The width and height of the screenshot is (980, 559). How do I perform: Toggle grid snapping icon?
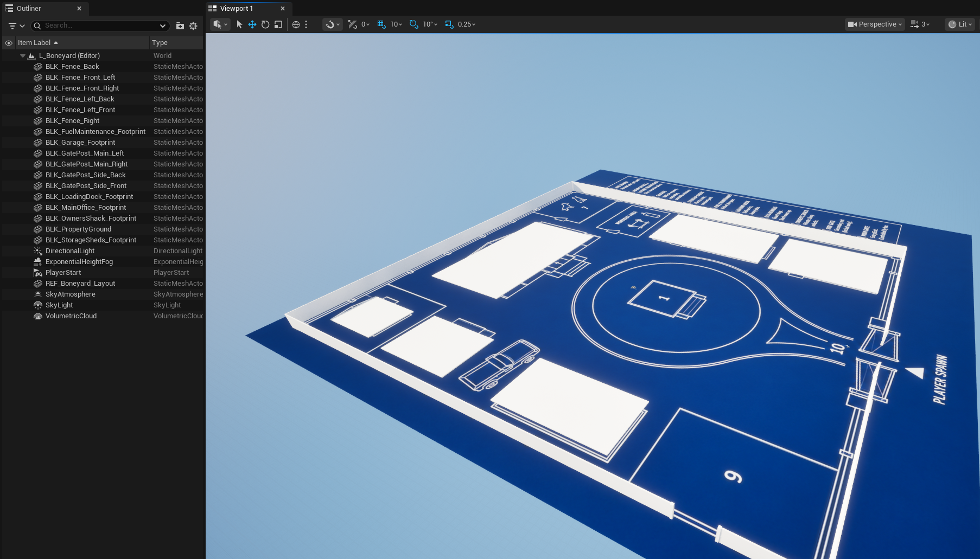pyautogui.click(x=381, y=24)
